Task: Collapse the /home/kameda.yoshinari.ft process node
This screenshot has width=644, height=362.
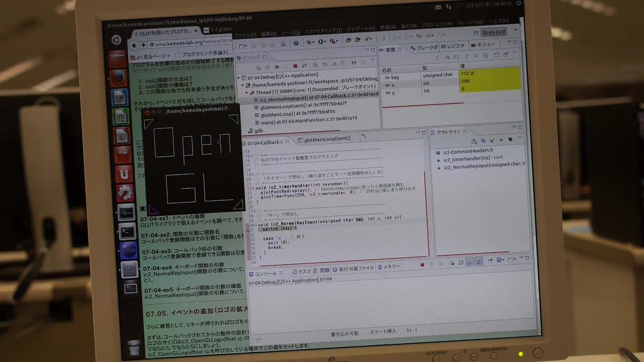Action: coord(243,85)
